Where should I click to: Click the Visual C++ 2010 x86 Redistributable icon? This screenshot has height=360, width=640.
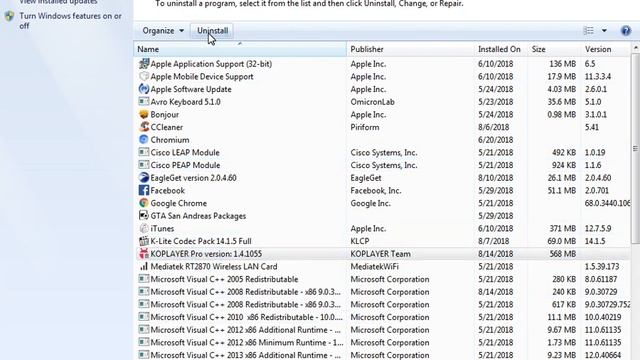[x=144, y=317]
